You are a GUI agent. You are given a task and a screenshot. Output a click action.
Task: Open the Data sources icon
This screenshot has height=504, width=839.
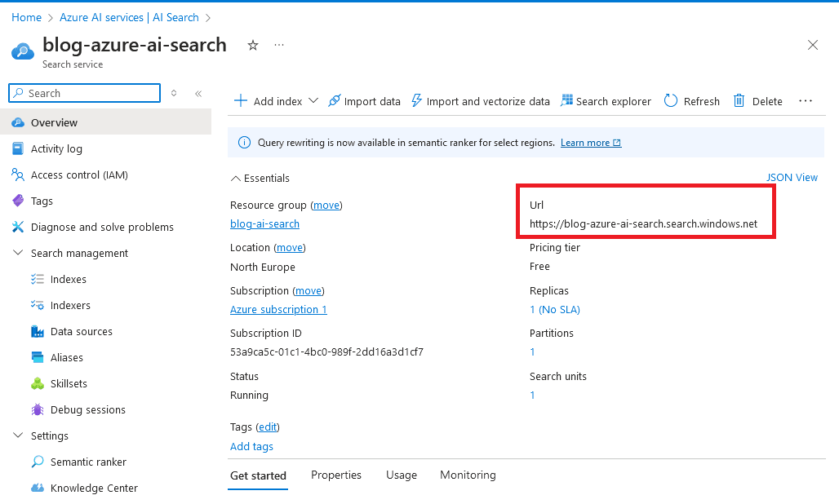(38, 331)
